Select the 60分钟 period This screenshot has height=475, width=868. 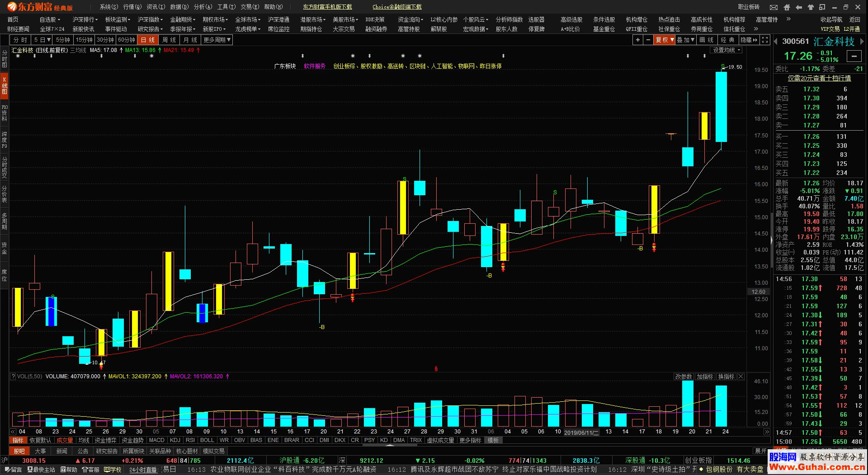(127, 40)
